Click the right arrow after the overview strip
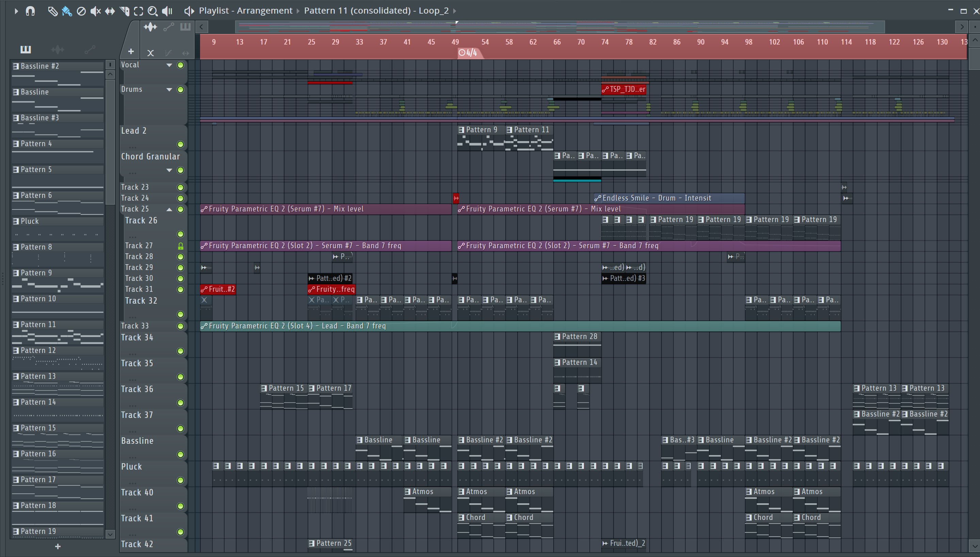This screenshot has height=557, width=980. pyautogui.click(x=962, y=27)
